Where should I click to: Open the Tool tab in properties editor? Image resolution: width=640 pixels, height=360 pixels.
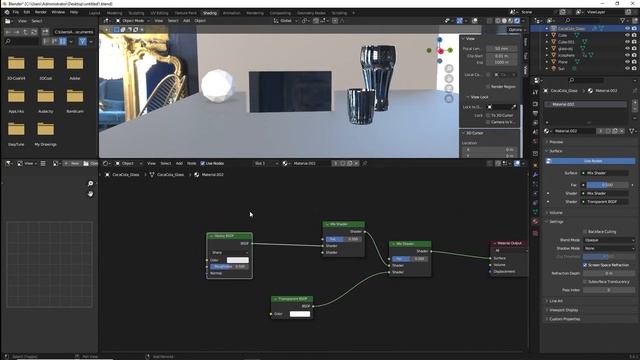click(x=535, y=92)
